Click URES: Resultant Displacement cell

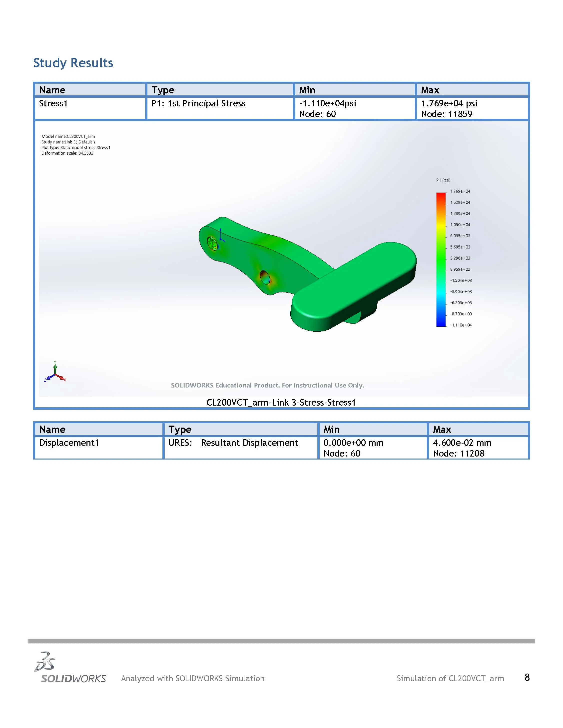pos(233,443)
